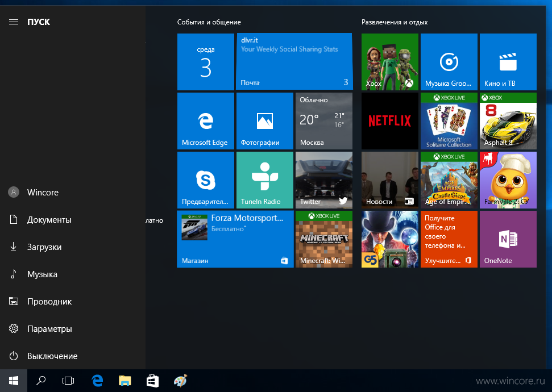Open taskbar search magnifier
The width and height of the screenshot is (552, 392).
click(x=41, y=381)
